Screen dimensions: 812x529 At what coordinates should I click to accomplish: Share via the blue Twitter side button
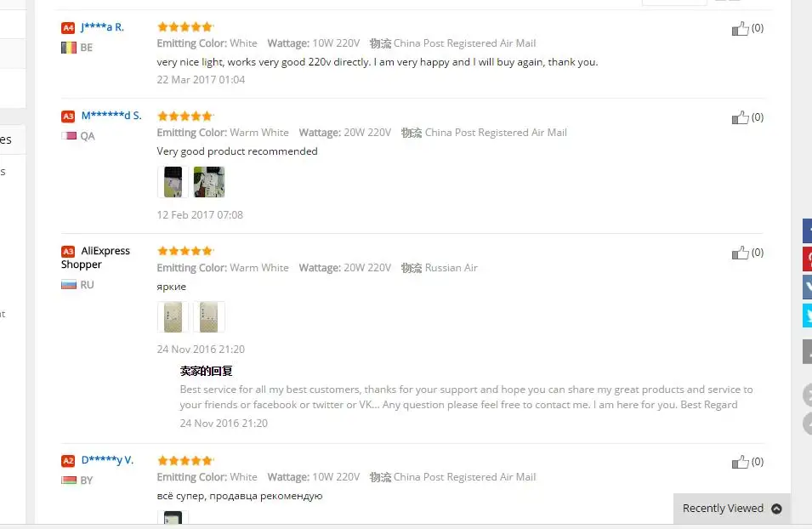808,316
